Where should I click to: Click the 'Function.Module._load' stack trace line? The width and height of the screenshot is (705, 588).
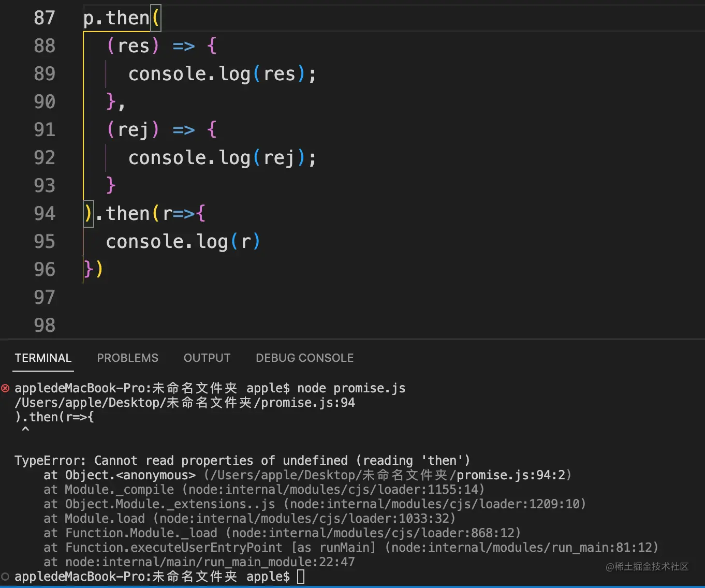click(282, 533)
